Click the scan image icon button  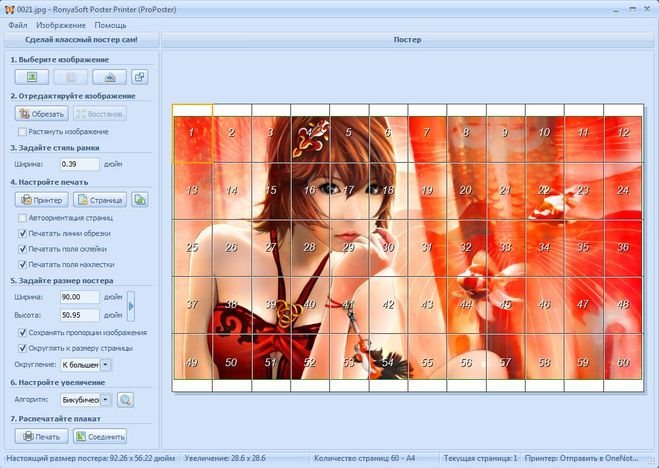[x=109, y=77]
